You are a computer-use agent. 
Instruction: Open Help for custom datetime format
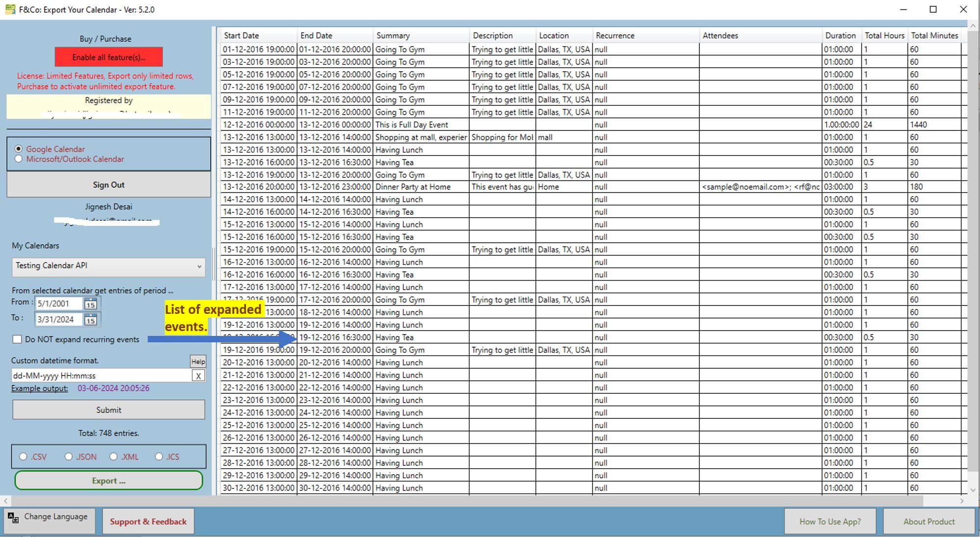click(x=198, y=361)
